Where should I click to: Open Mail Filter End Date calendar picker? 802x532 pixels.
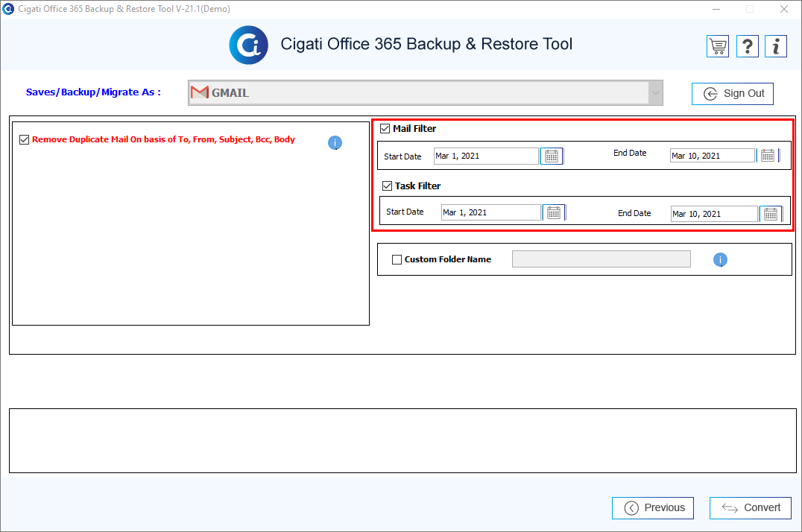coord(768,156)
